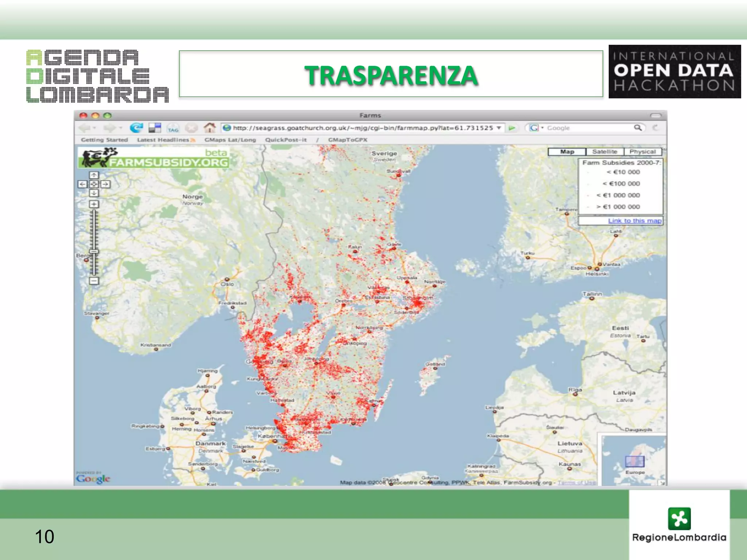Select the Map view button

pyautogui.click(x=567, y=152)
